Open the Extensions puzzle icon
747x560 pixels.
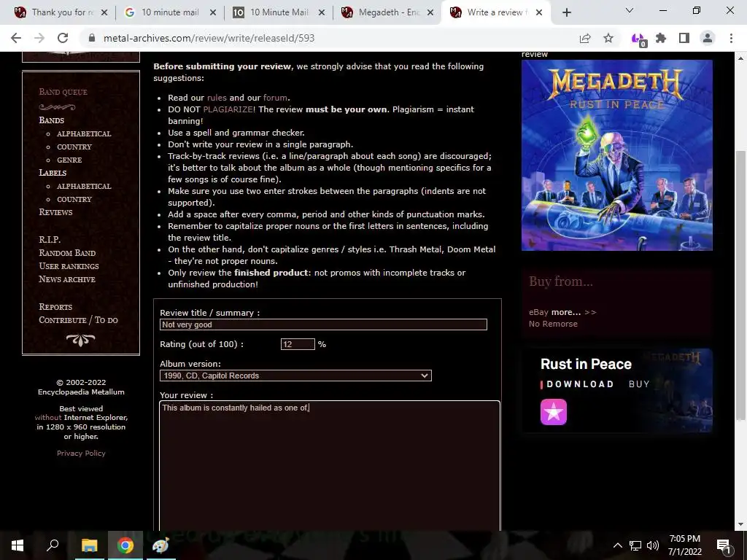tap(661, 38)
